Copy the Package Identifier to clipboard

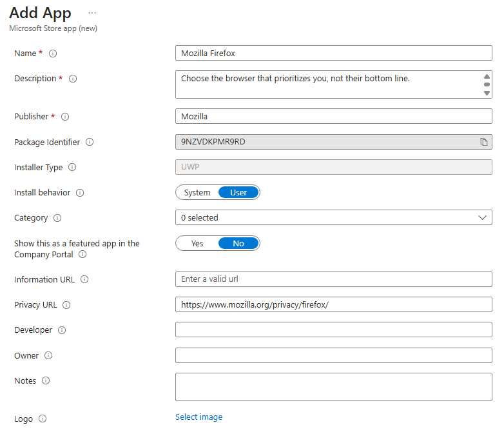click(484, 142)
